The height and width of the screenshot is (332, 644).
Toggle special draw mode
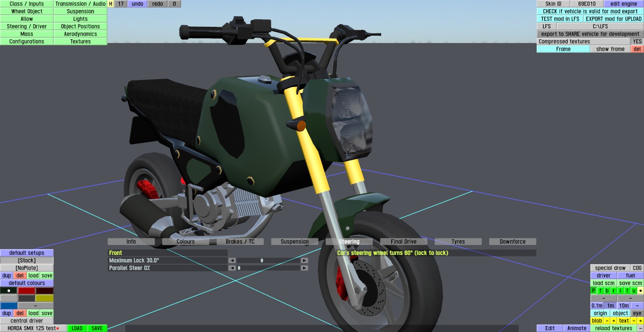click(x=610, y=268)
